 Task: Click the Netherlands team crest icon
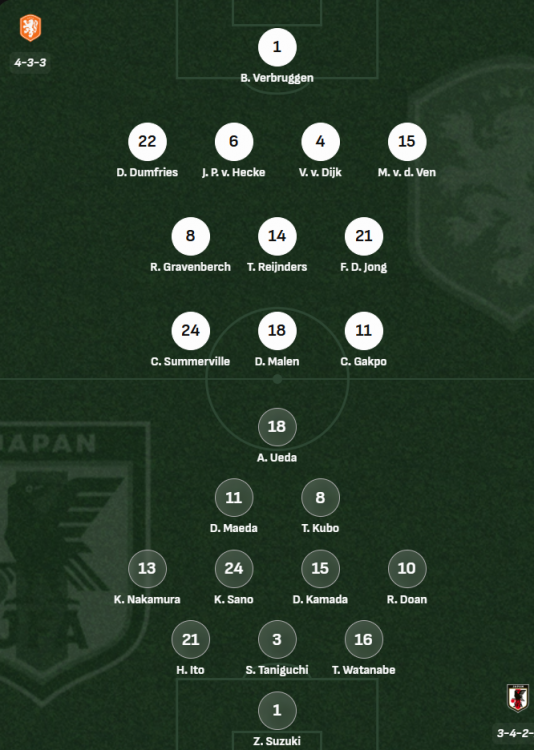point(30,28)
